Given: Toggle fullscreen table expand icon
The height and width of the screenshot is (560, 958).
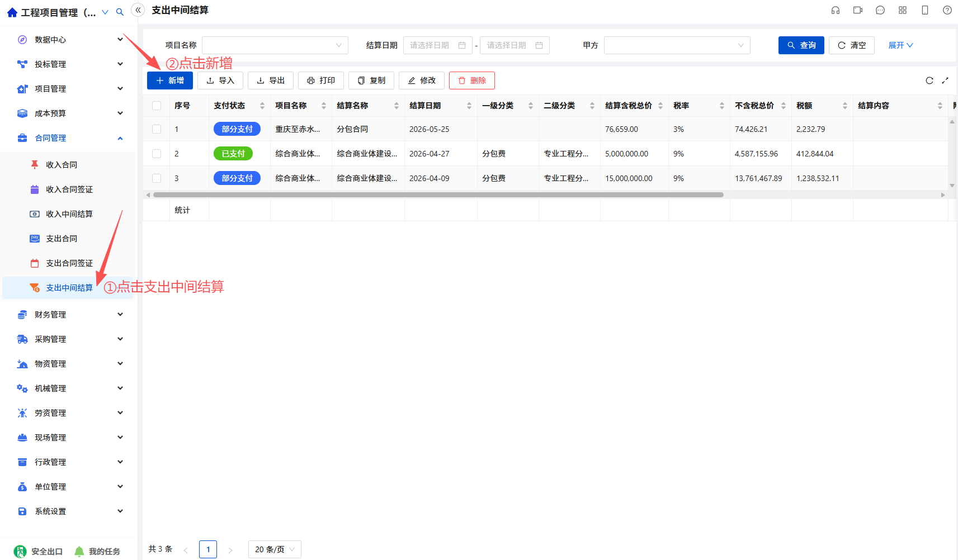Looking at the screenshot, I should point(945,80).
